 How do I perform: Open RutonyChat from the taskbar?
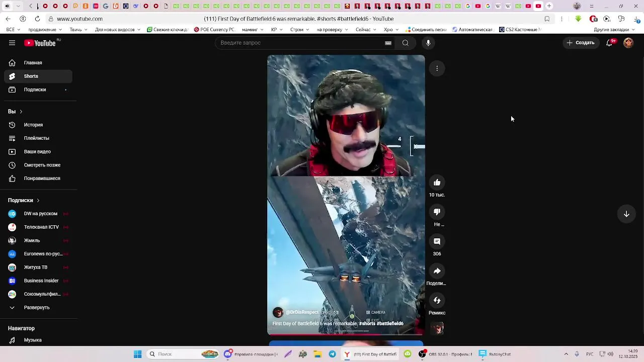tap(495, 354)
